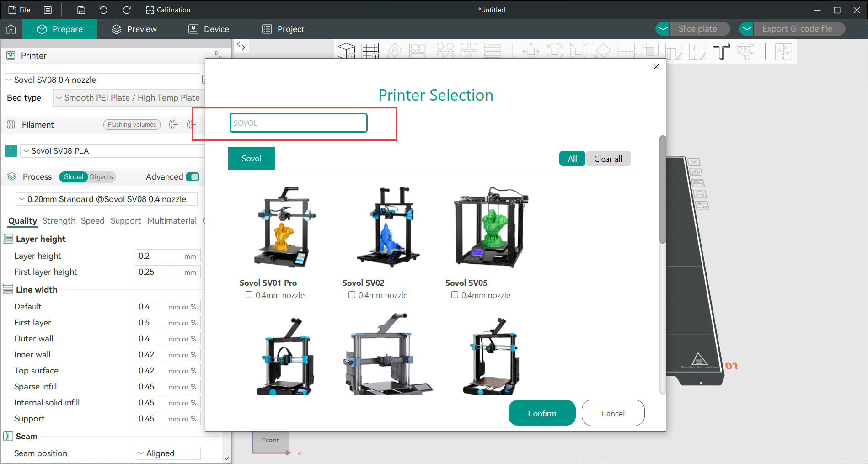Viewport: 868px width, 464px height.
Task: Open plate settings via the sliders icon
Action: tap(219, 54)
